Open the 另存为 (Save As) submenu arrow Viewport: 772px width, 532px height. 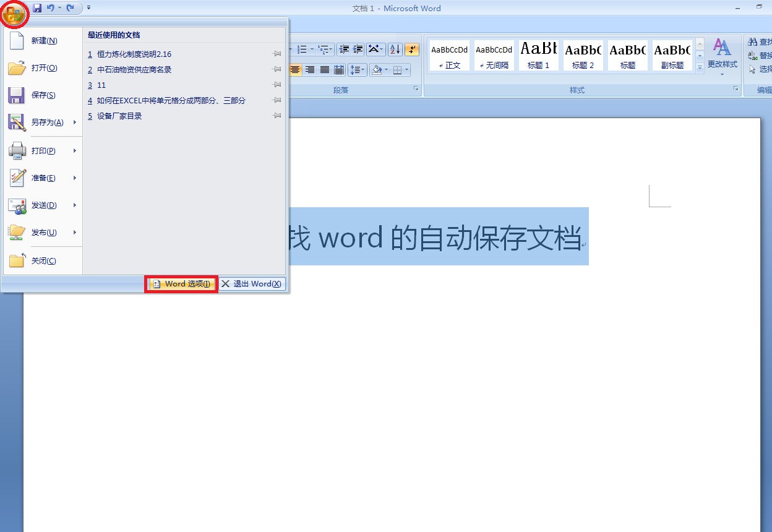tap(74, 122)
